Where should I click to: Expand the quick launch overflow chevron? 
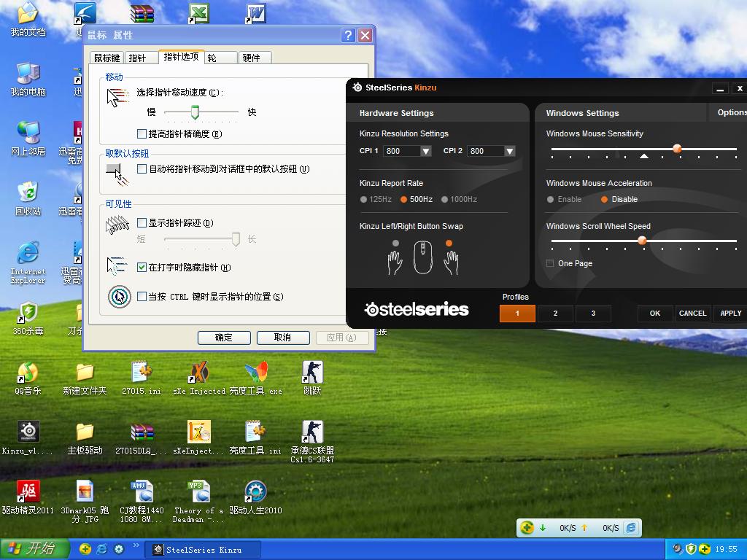click(x=136, y=545)
